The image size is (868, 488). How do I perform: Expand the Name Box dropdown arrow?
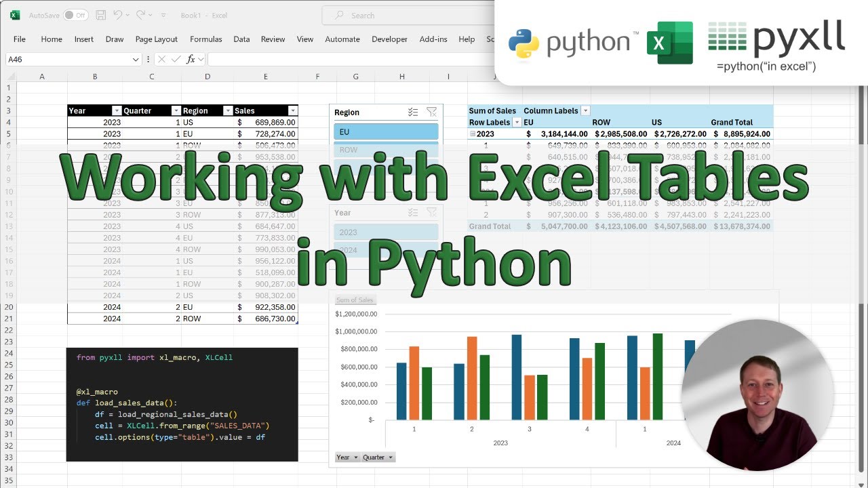tap(136, 59)
